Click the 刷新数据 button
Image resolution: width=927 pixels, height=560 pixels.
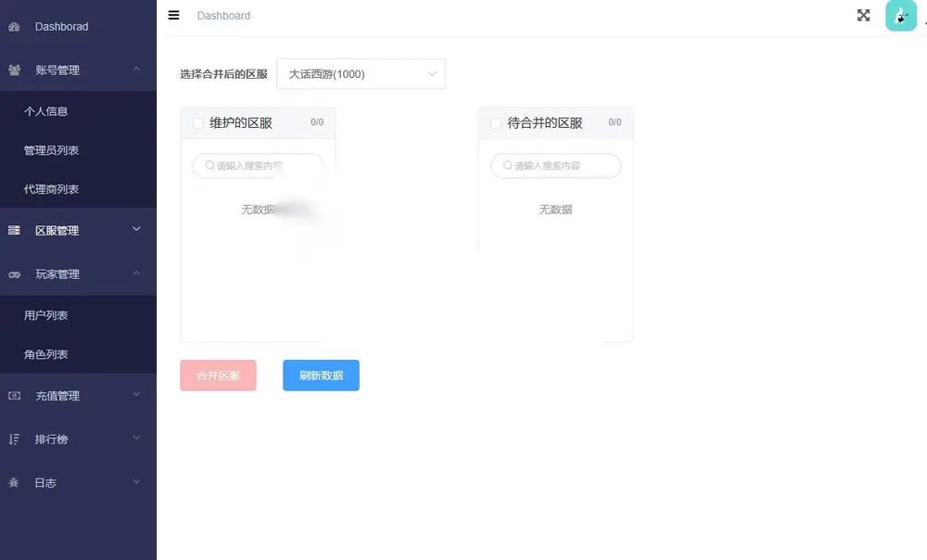point(321,375)
